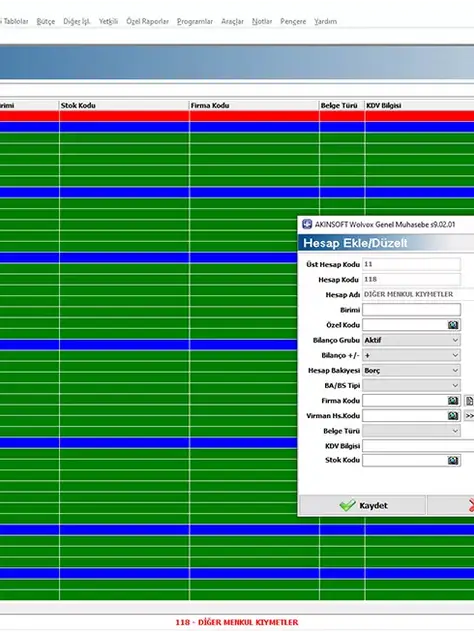Open the Bilanço +/- dropdown
The image size is (474, 632).
[412, 355]
